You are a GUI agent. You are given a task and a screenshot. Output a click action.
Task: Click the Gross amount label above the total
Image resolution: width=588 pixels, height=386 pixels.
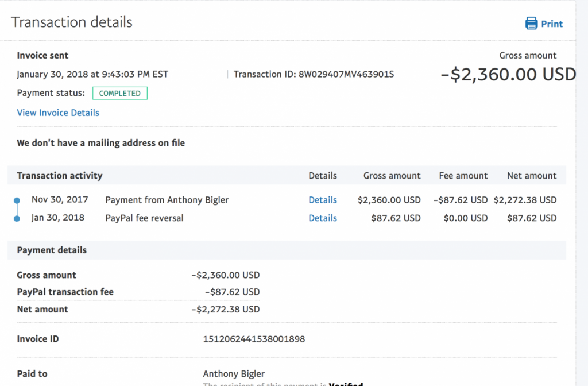tap(528, 56)
